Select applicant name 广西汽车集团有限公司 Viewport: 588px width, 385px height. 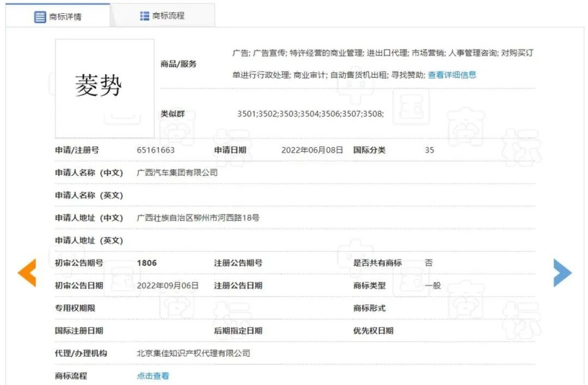(177, 172)
